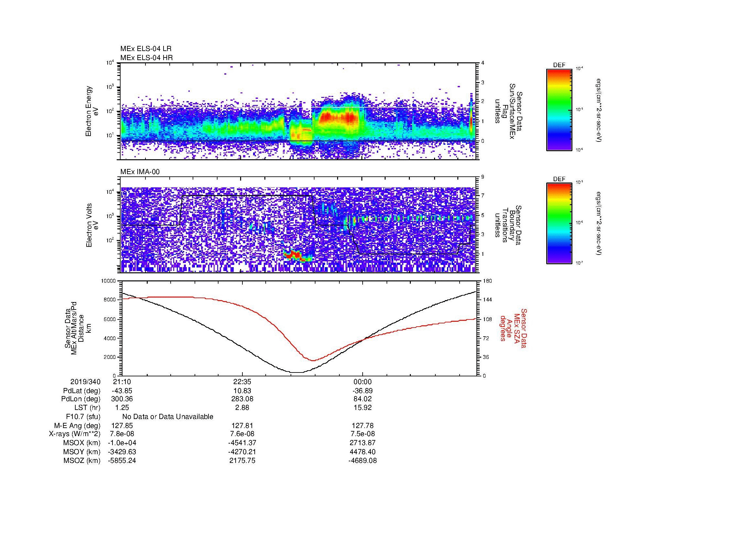756x534 pixels.
Task: Click the 'Electron Energy eV' axis label
Action: (92, 111)
